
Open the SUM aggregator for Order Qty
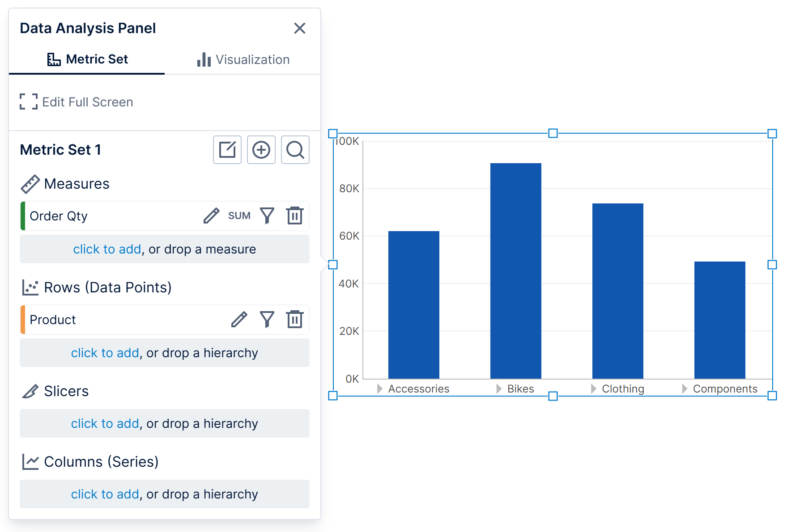pyautogui.click(x=239, y=216)
